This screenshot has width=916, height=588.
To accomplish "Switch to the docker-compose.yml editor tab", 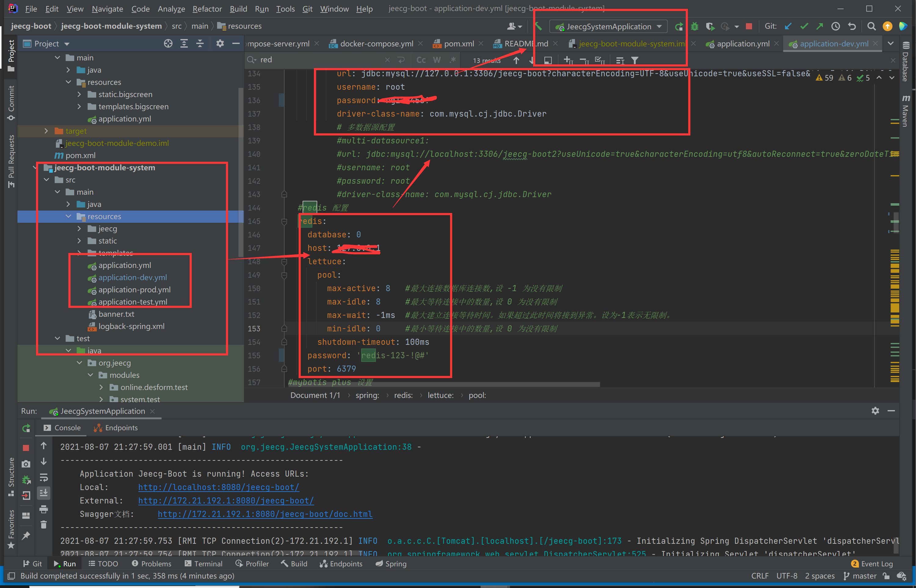I will (x=376, y=44).
